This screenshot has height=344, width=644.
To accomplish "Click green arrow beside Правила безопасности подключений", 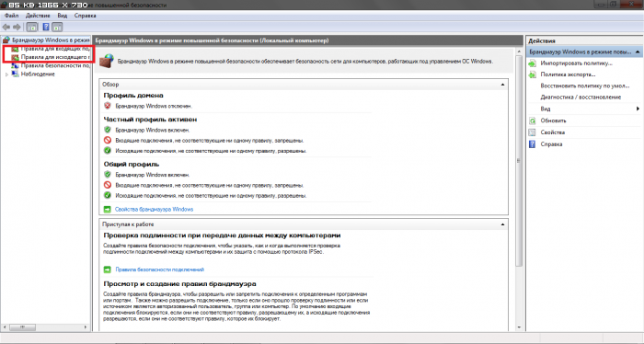I will (x=108, y=269).
